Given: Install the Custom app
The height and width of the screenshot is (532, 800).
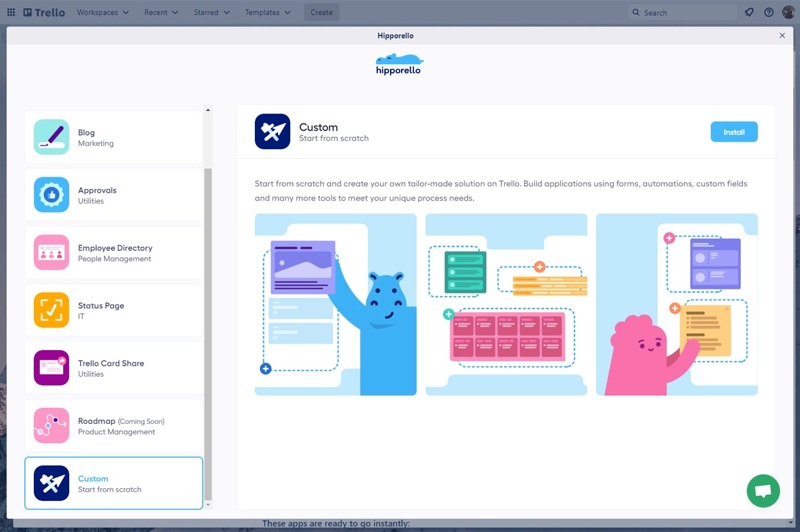Looking at the screenshot, I should (734, 132).
